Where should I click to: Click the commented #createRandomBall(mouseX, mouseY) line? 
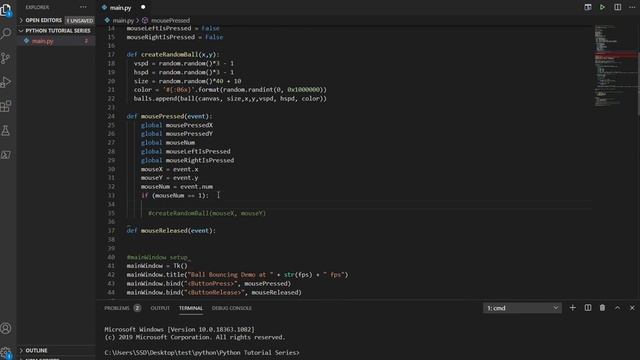pos(207,213)
